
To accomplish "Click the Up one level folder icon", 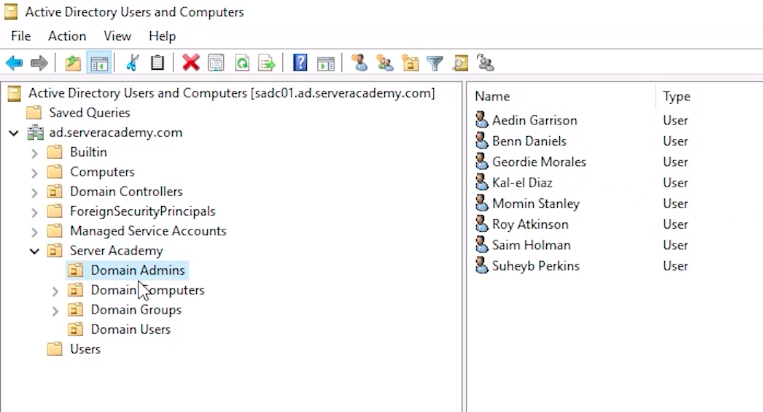I will click(x=73, y=63).
